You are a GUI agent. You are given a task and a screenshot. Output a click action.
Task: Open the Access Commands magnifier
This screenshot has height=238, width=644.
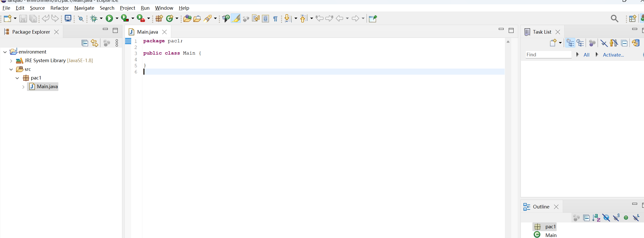(614, 18)
